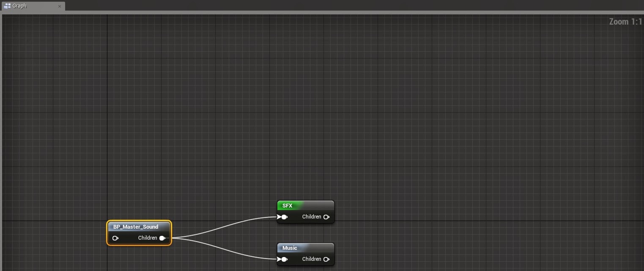Click the Music node input pin
Screen dimensions: 644x271
[x=282, y=259]
